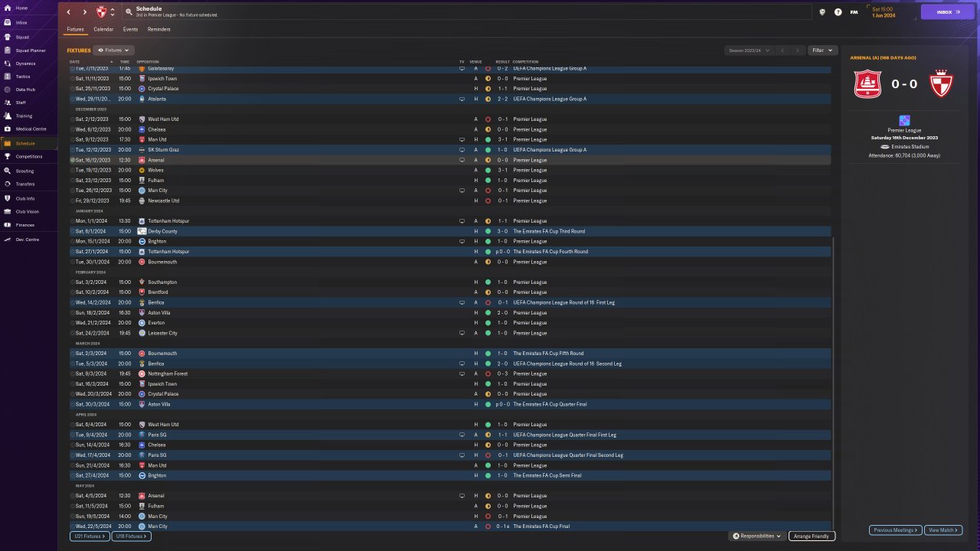Click the fixtures list vertical scrollbar

tap(833, 383)
